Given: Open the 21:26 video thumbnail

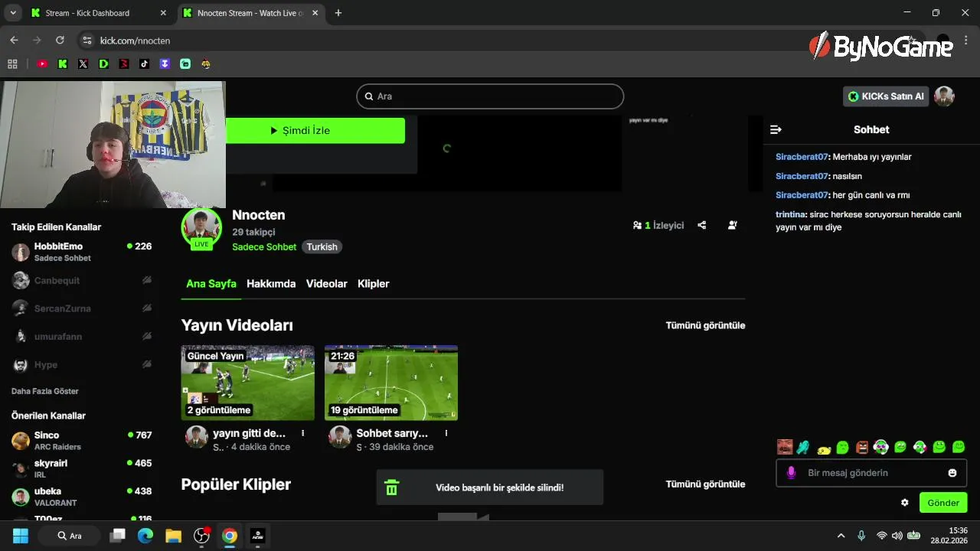Looking at the screenshot, I should (x=391, y=383).
